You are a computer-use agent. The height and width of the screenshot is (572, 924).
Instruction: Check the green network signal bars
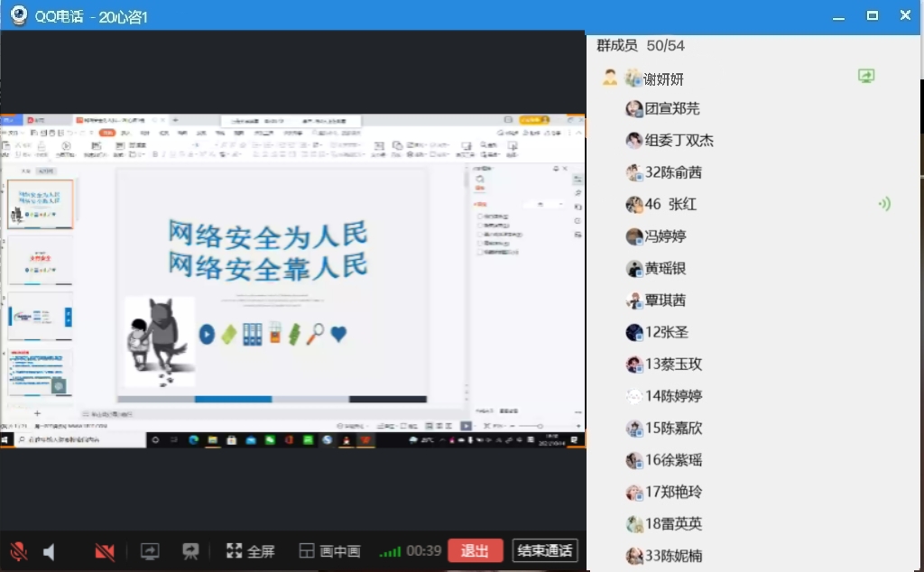point(390,551)
